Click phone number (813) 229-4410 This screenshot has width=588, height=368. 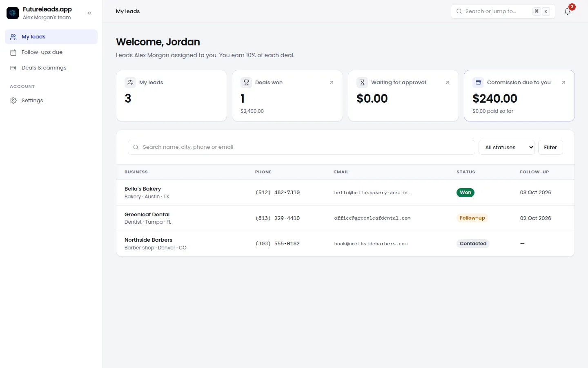[x=278, y=218]
